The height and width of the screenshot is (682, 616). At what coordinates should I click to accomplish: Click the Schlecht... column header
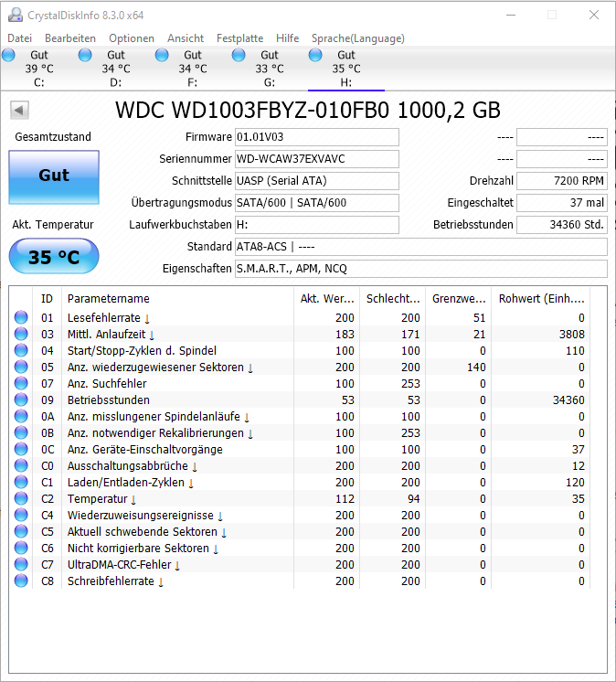(x=393, y=298)
